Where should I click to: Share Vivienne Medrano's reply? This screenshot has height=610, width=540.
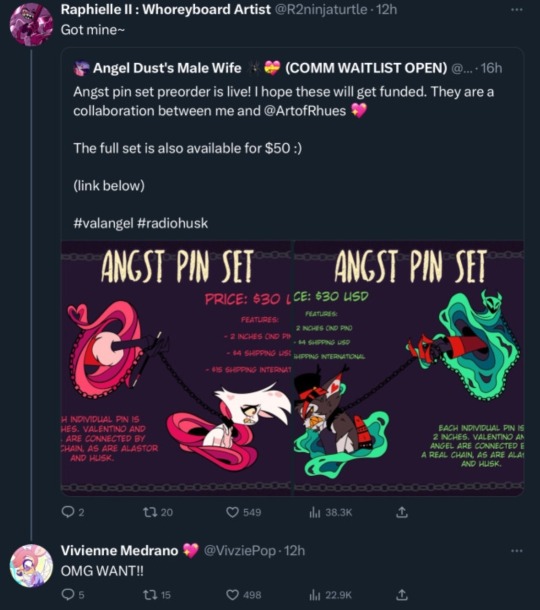pyautogui.click(x=401, y=595)
